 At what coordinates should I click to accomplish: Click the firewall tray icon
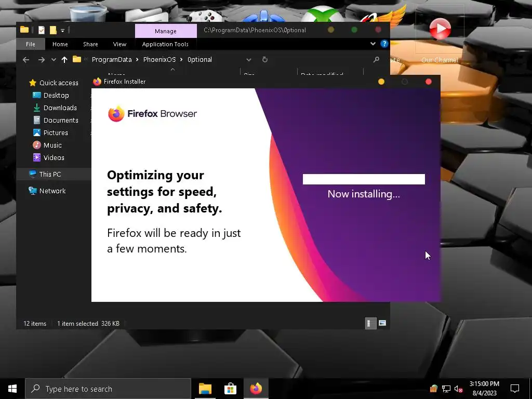point(433,389)
